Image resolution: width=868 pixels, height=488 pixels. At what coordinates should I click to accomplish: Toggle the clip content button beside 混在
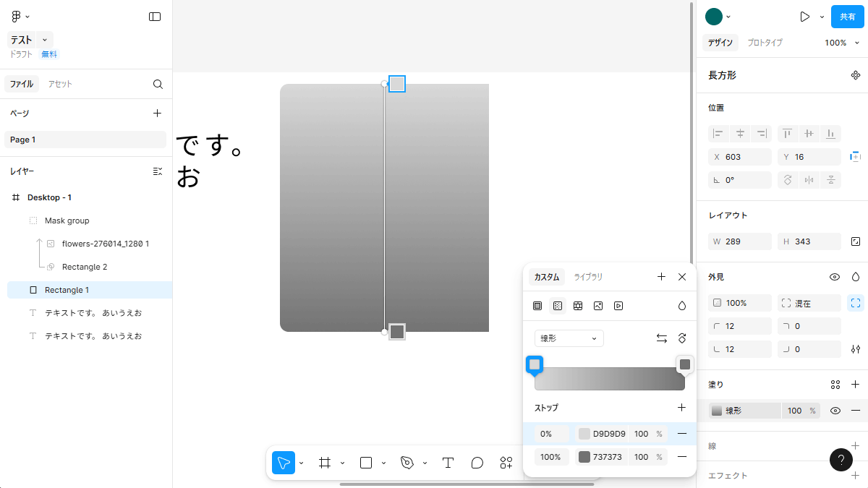856,303
